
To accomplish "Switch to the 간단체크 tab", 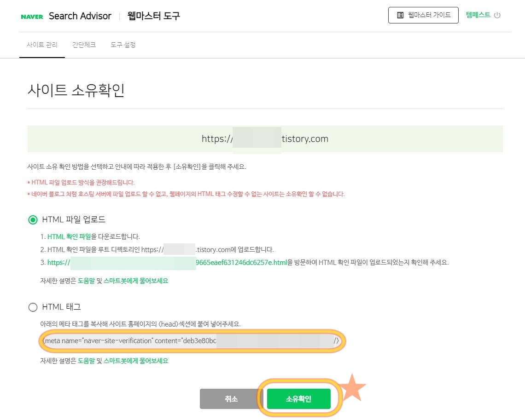I will coord(84,45).
